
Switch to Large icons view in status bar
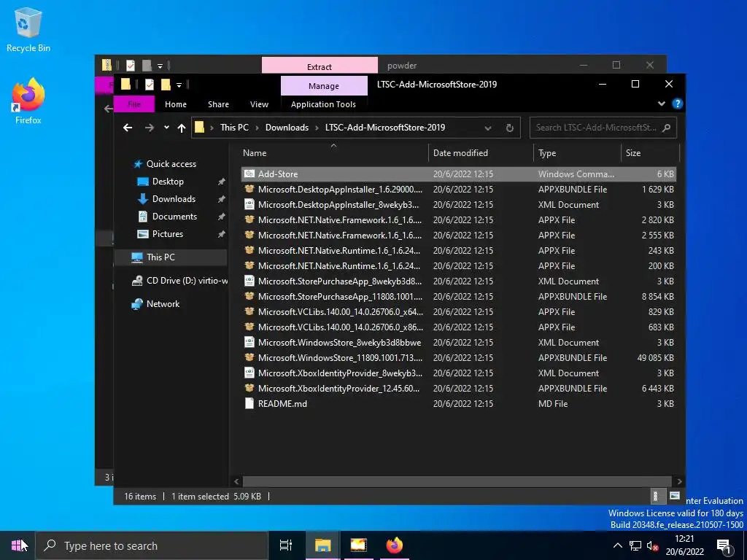(674, 496)
